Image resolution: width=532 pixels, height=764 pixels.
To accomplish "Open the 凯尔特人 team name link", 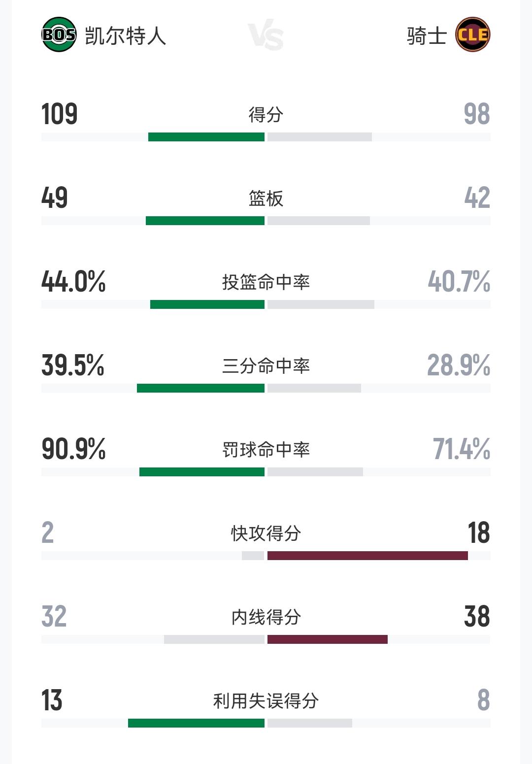I will pyautogui.click(x=126, y=36).
